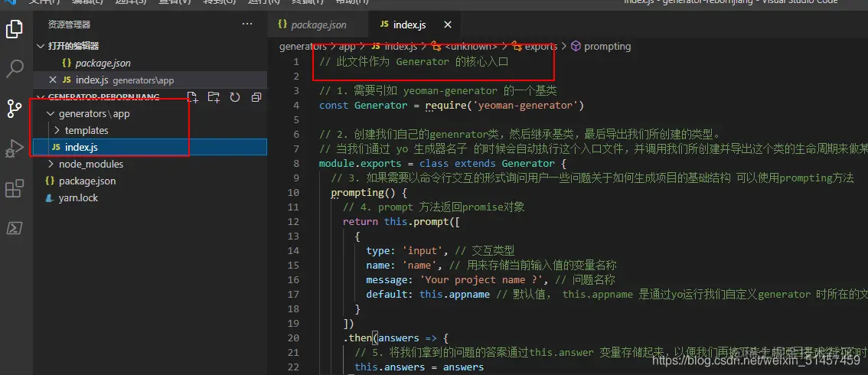Open the Extensions view
This screenshot has height=375, width=868.
pyautogui.click(x=15, y=188)
